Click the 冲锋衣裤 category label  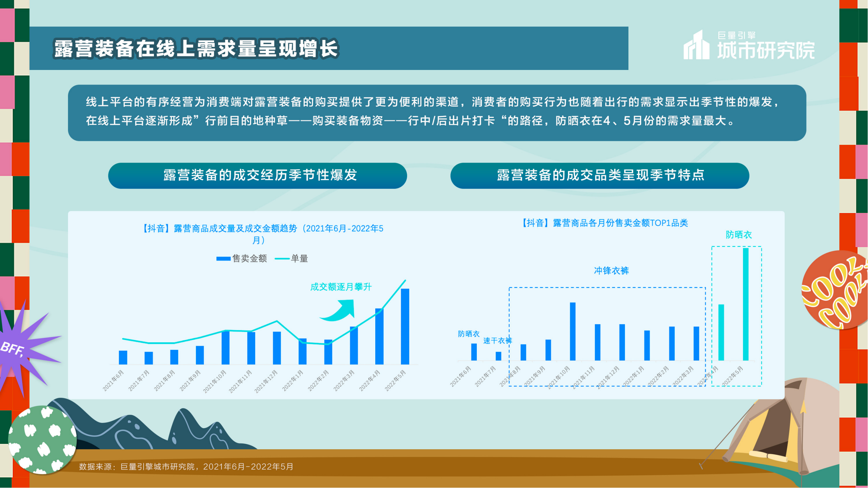click(x=611, y=271)
